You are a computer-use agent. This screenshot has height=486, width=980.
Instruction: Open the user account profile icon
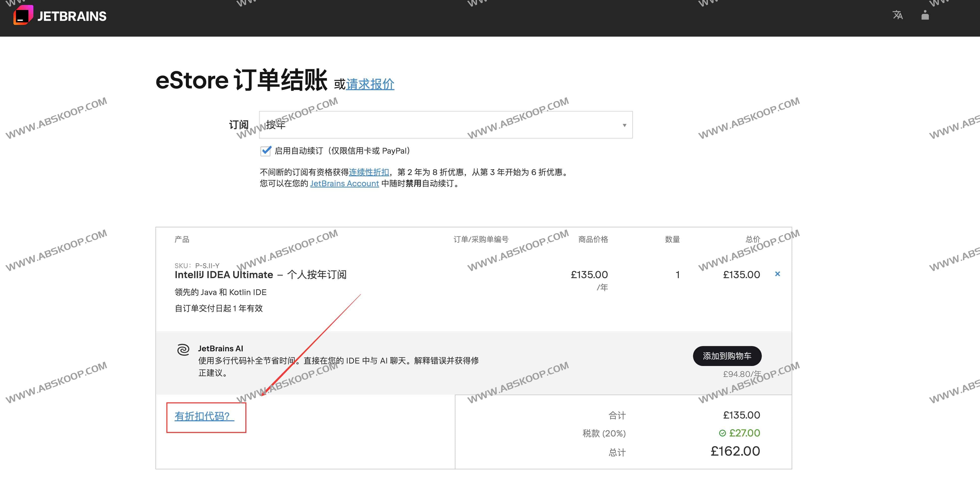click(x=925, y=15)
